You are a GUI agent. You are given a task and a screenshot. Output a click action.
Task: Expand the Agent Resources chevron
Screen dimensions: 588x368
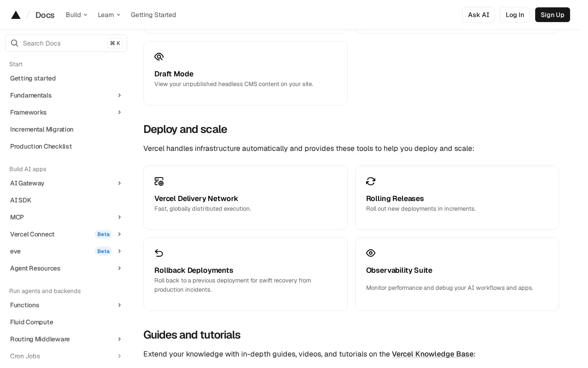pyautogui.click(x=119, y=268)
